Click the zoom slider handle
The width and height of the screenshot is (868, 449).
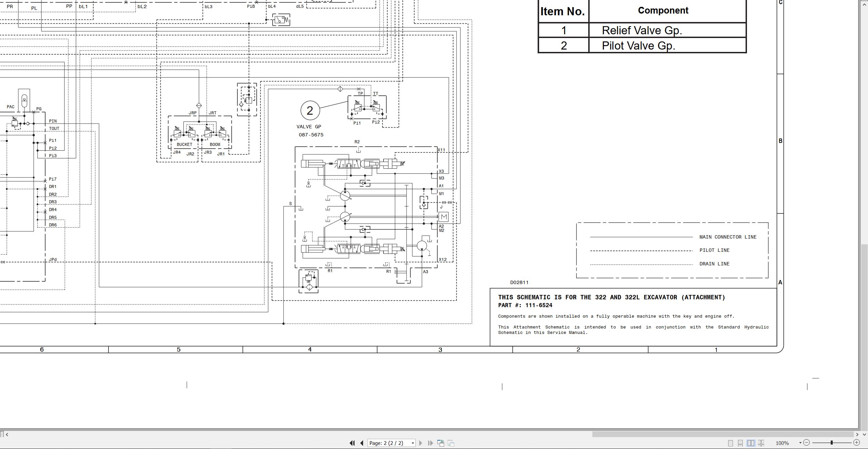click(832, 443)
